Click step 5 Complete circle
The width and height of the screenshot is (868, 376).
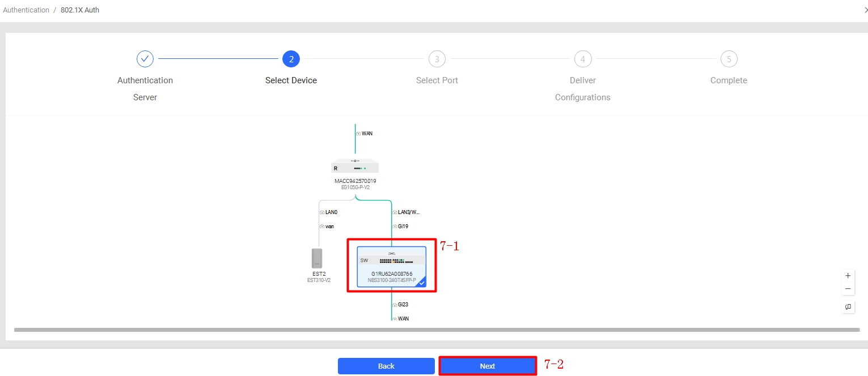pyautogui.click(x=729, y=59)
